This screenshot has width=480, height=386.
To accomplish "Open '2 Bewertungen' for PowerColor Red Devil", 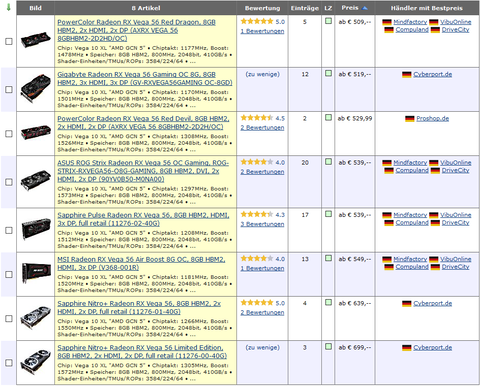I will point(263,128).
